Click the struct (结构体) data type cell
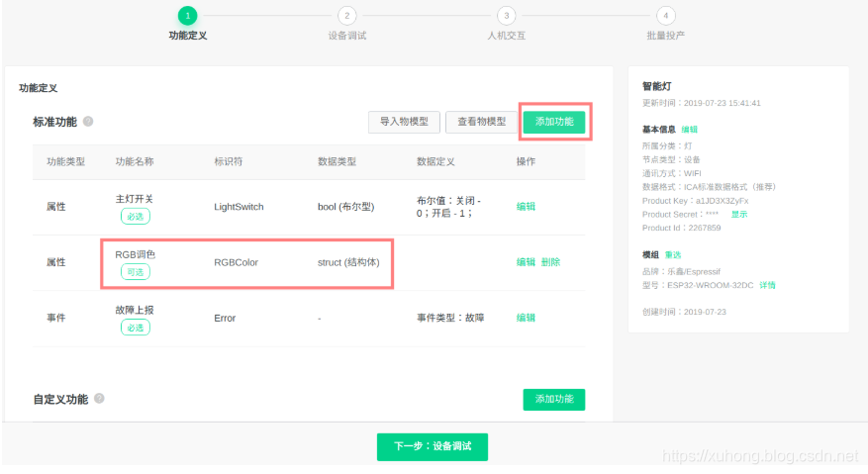 pyautogui.click(x=348, y=262)
